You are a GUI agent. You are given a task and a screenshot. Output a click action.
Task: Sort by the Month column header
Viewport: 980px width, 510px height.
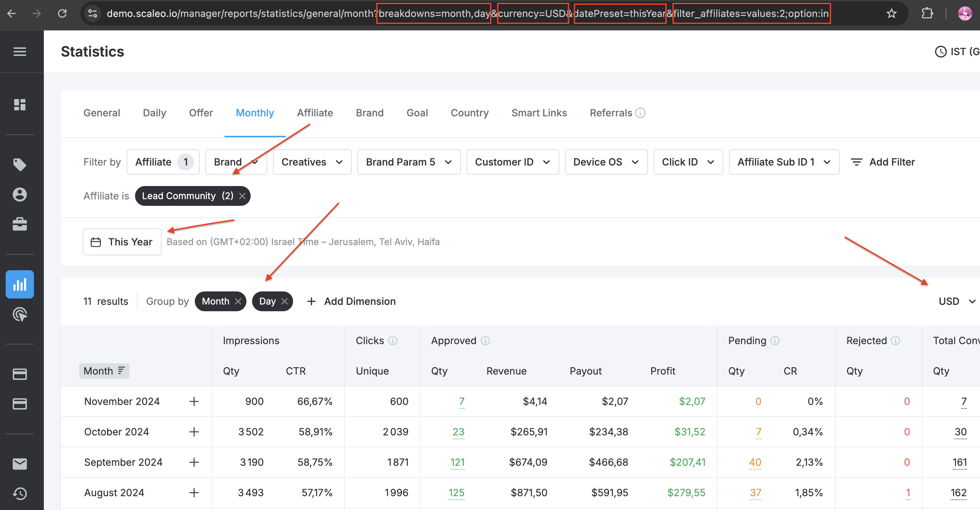(x=104, y=371)
